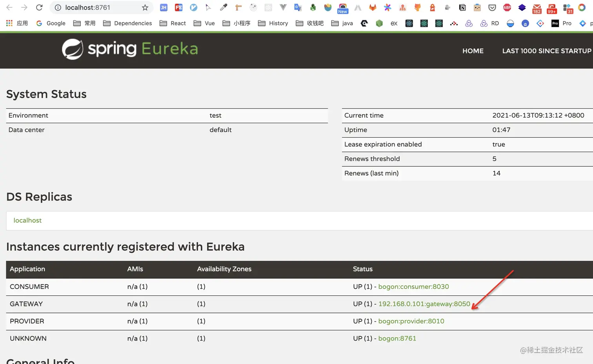
Task: Open the Google Translate extension
Action: [298, 7]
